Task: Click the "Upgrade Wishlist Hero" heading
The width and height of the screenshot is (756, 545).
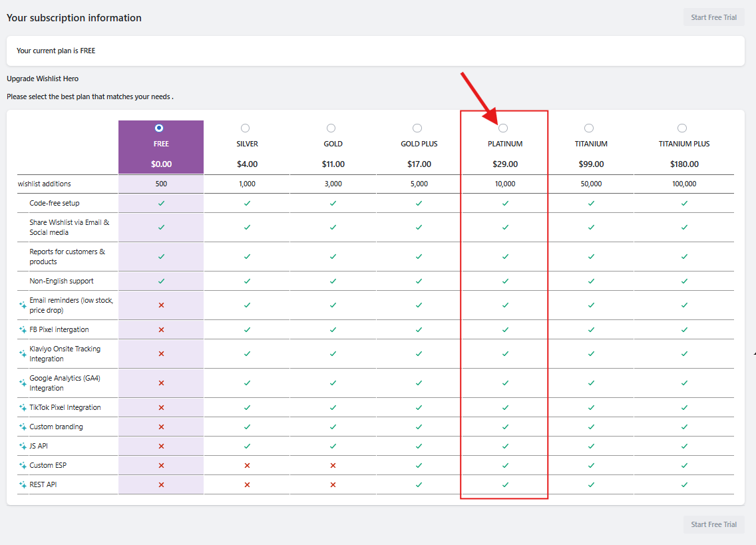Action: (x=43, y=79)
